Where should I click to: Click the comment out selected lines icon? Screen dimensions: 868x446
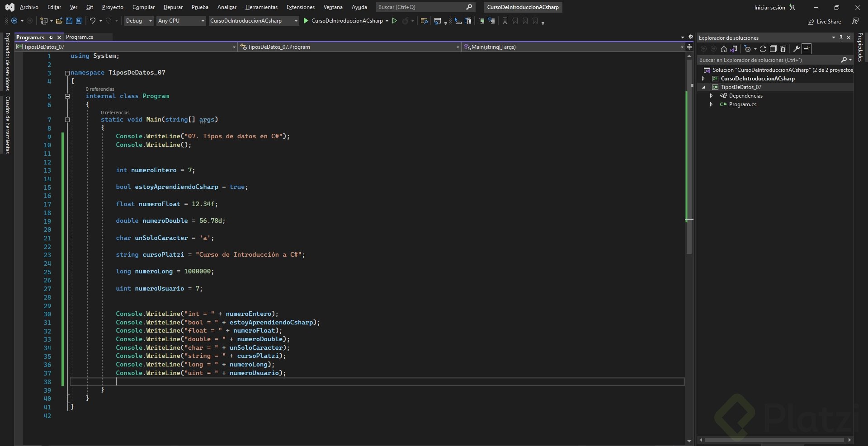click(481, 21)
